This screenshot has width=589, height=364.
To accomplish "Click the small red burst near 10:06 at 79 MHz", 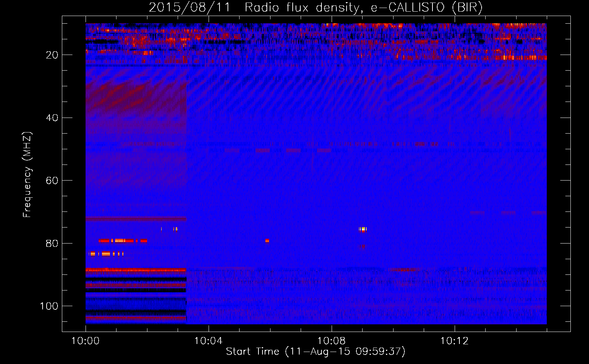I will pos(267,241).
